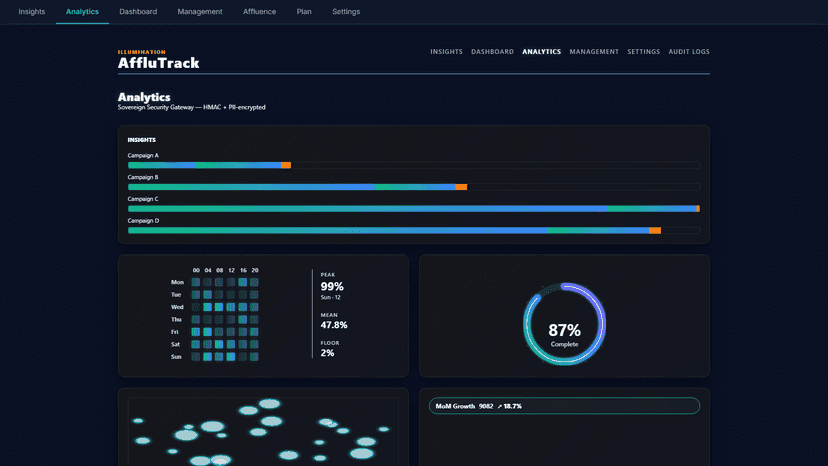Click the SETTINGS header link
The width and height of the screenshot is (828, 466).
[643, 52]
